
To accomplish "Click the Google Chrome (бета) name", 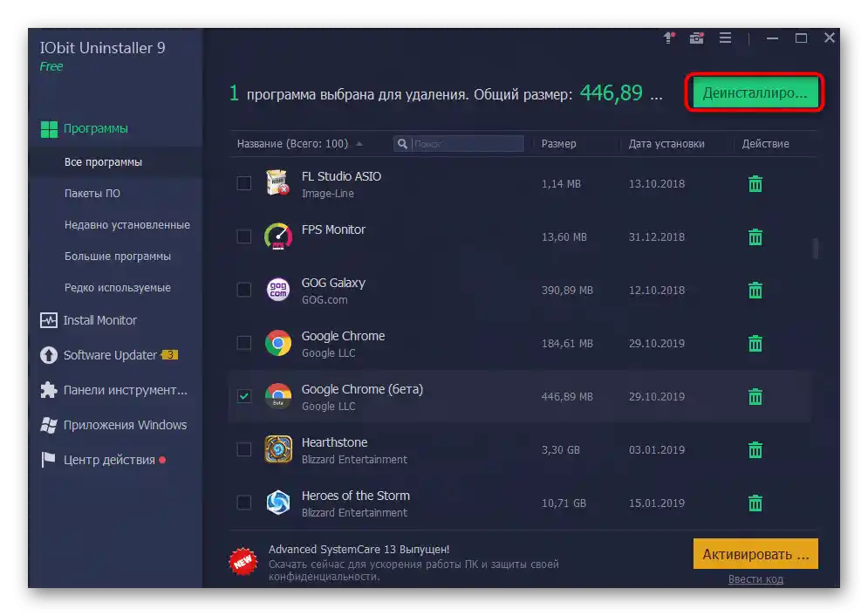I will pyautogui.click(x=362, y=389).
